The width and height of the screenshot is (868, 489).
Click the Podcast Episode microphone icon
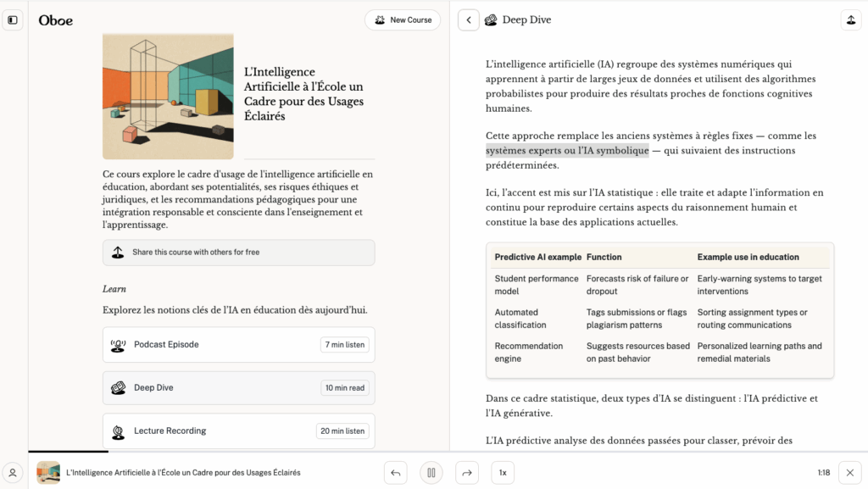[x=118, y=345]
